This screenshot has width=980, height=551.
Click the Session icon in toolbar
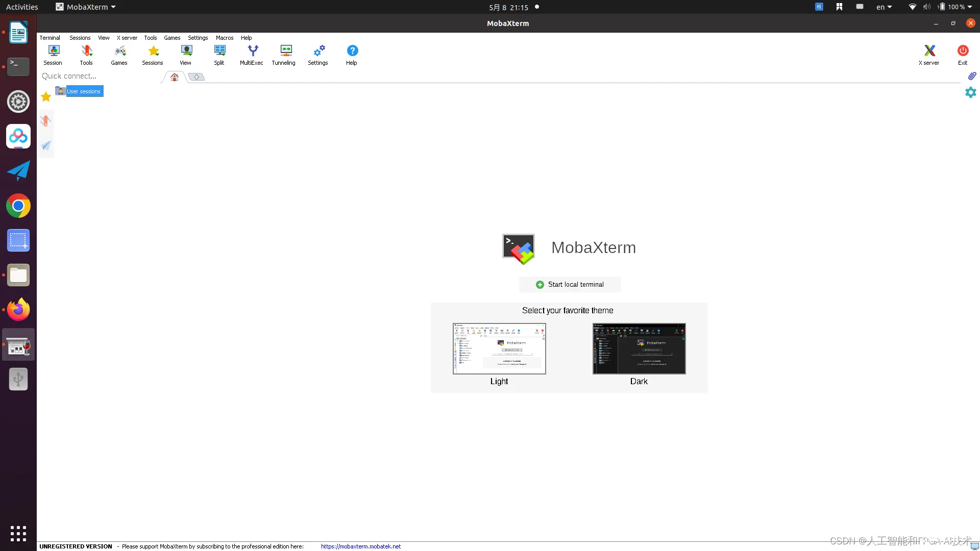(x=53, y=54)
